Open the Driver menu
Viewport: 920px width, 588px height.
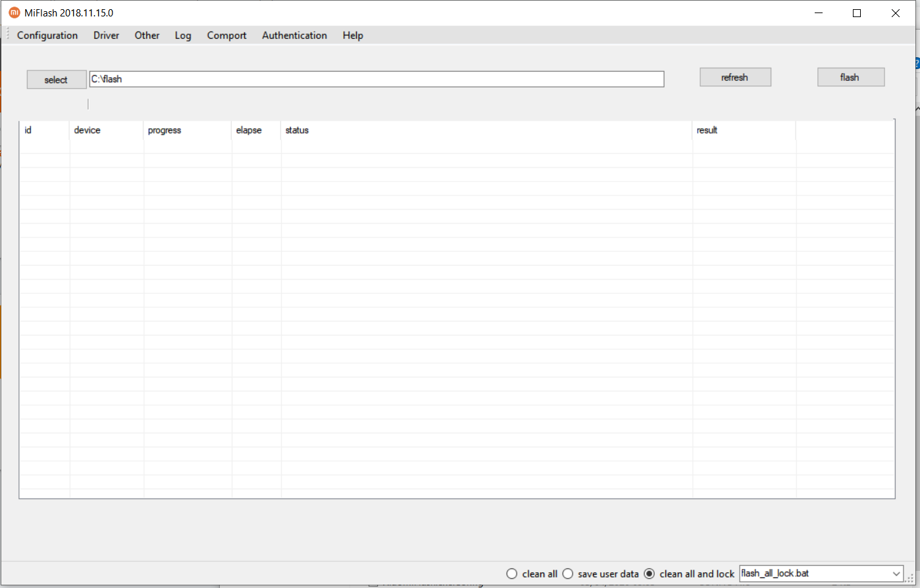106,36
